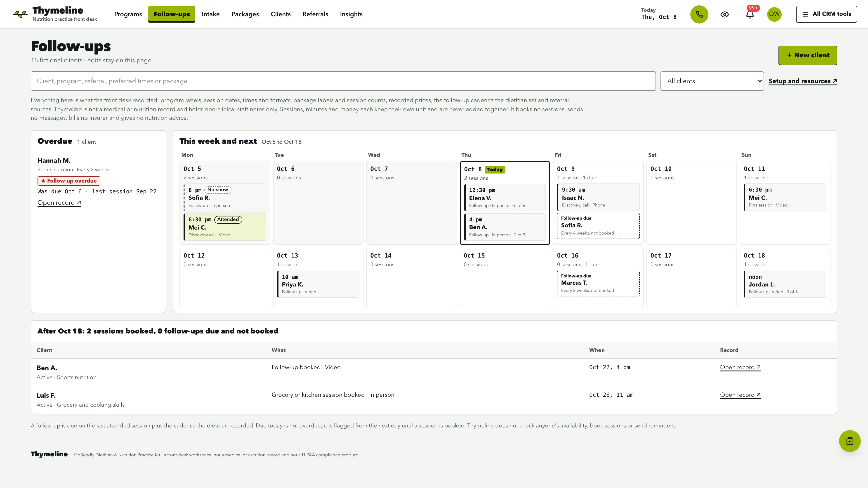Click the Today badge on Oct 8
This screenshot has height=488, width=868.
coord(495,170)
